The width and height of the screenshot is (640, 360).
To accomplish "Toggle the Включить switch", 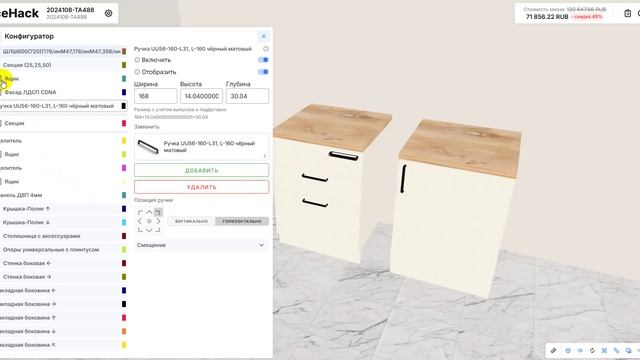I will 263,60.
